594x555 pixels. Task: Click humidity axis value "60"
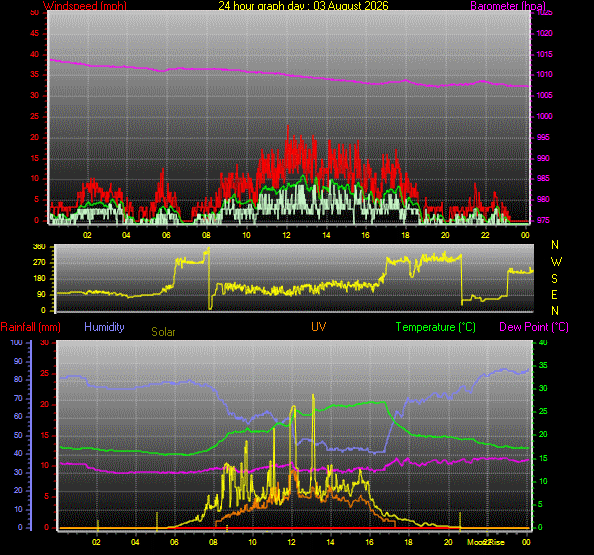click(x=18, y=416)
